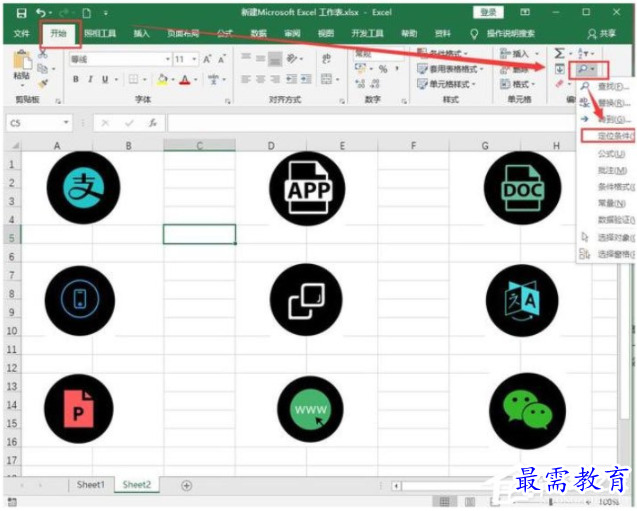
Task: Click the New document icon in quick access
Action: tap(87, 13)
